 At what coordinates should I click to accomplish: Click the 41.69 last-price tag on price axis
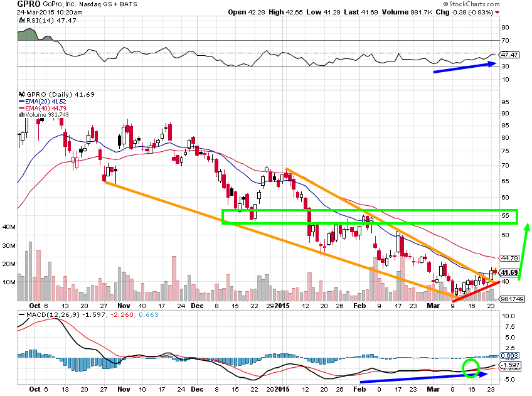(509, 272)
